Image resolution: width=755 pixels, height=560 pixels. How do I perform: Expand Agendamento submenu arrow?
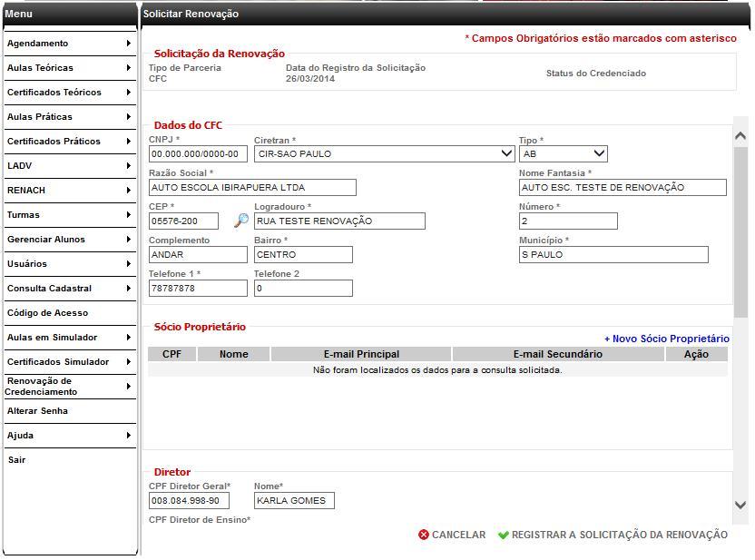[129, 44]
